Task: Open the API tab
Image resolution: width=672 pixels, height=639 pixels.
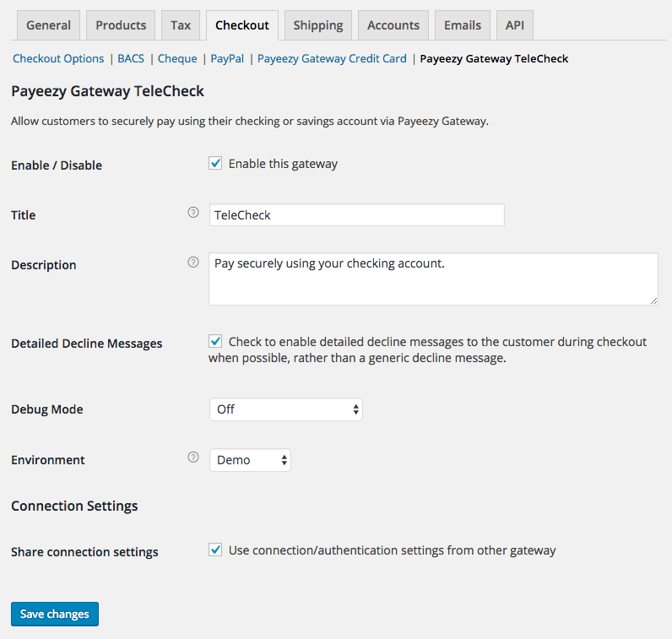Action: (x=515, y=25)
